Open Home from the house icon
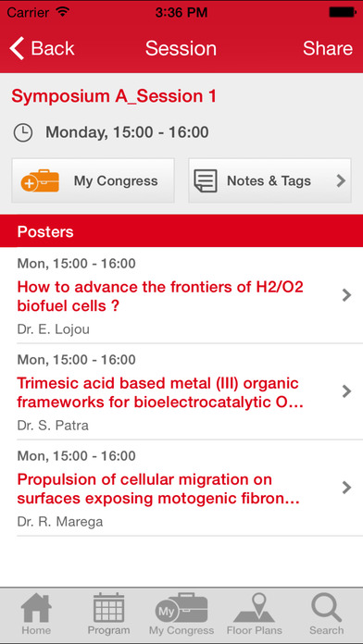363x644 pixels. [36, 608]
